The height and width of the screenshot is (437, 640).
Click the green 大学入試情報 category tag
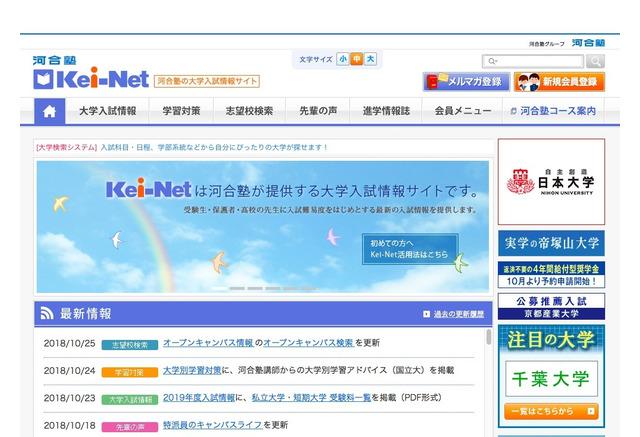(x=130, y=400)
